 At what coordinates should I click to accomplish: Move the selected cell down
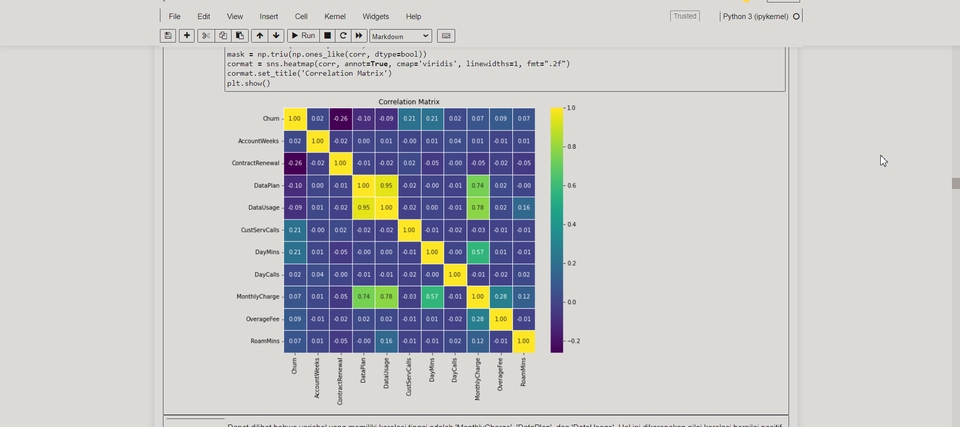pyautogui.click(x=276, y=36)
